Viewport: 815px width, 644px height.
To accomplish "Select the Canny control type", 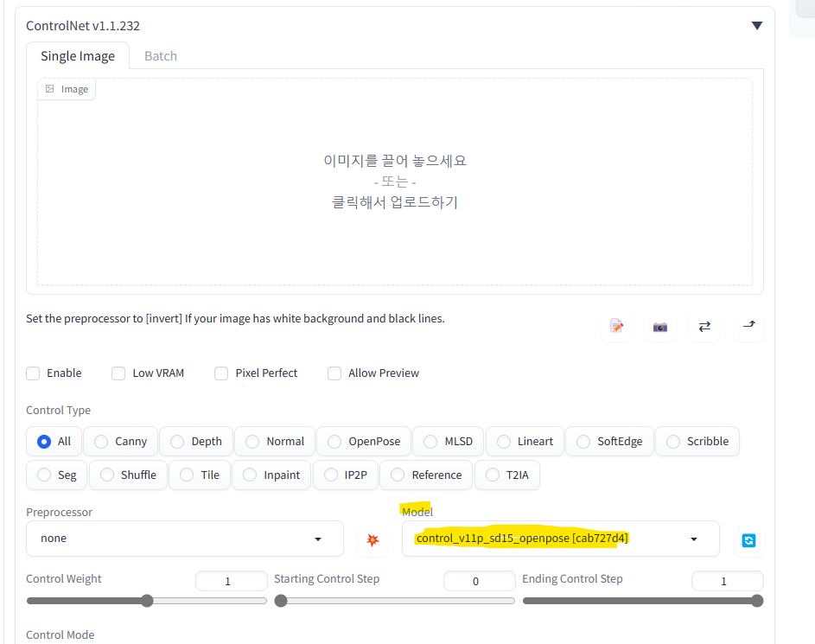I will click(x=121, y=441).
